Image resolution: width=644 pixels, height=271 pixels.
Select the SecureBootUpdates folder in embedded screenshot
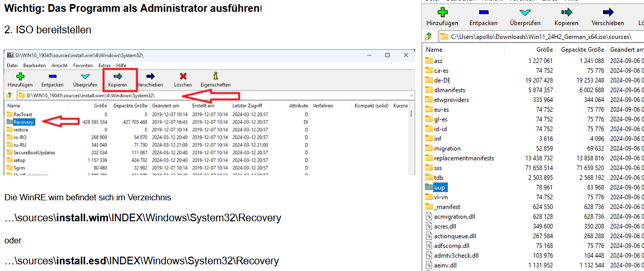click(31, 153)
